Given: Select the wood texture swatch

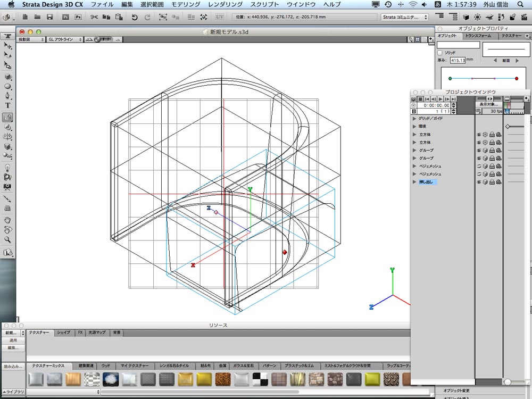Looking at the screenshot, I should [73, 379].
